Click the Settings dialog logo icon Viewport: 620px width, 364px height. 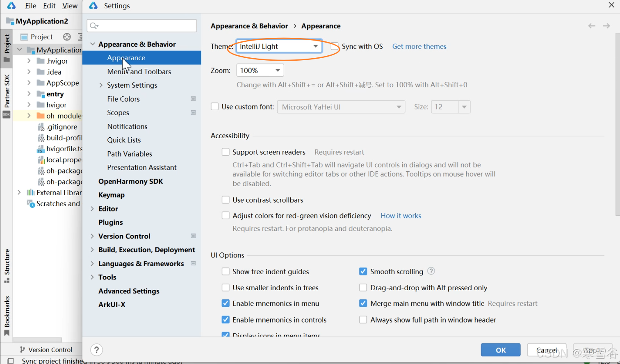coord(93,6)
